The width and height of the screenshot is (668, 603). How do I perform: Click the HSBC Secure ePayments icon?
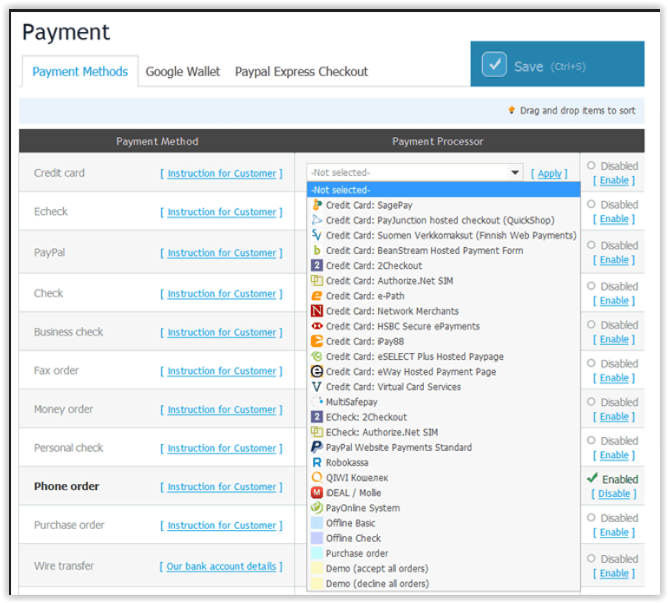[x=317, y=326]
